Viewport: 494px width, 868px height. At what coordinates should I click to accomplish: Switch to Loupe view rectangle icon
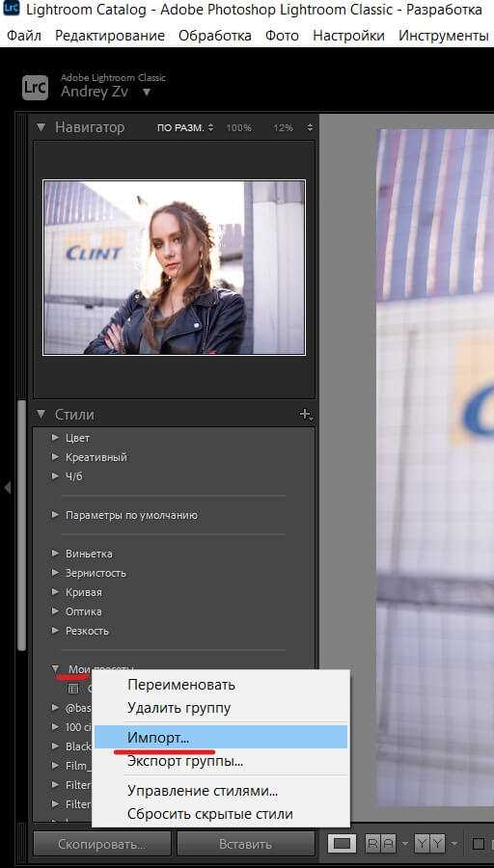[343, 844]
